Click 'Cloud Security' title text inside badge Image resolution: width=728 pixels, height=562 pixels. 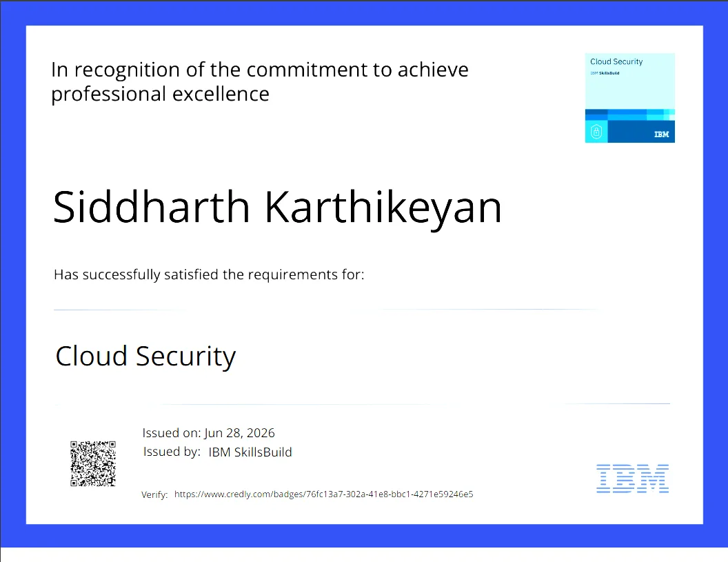616,62
